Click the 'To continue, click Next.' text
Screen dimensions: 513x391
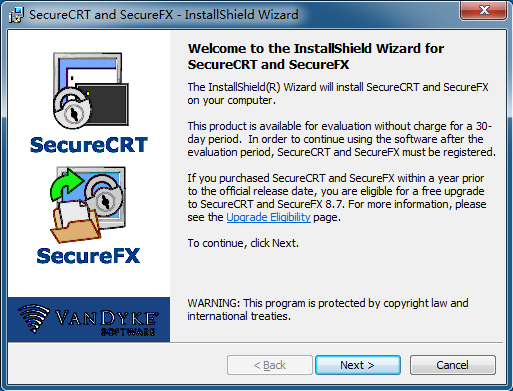[243, 243]
